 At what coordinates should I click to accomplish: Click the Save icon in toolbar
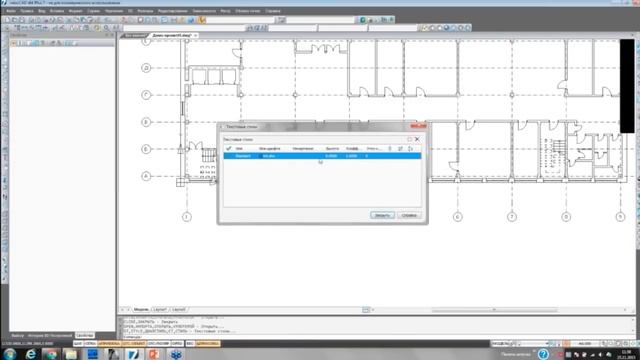[22, 20]
